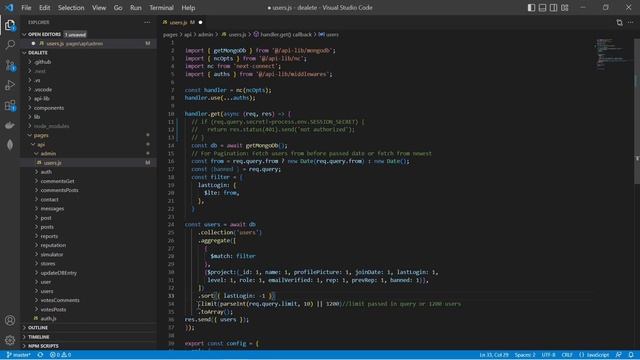Screen dimensions: 640x360
Task: Click the VS Code logo icon
Action: click(9, 7)
